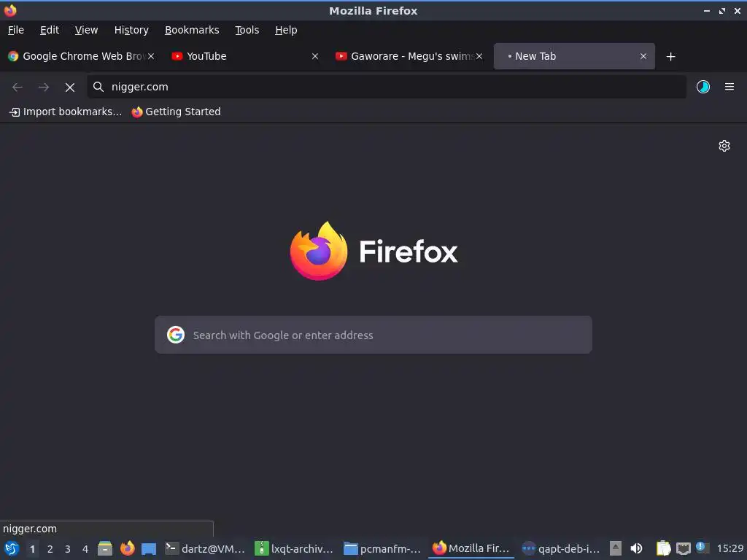The width and height of the screenshot is (747, 560).
Task: Open the Bookmarks menu
Action: (192, 30)
